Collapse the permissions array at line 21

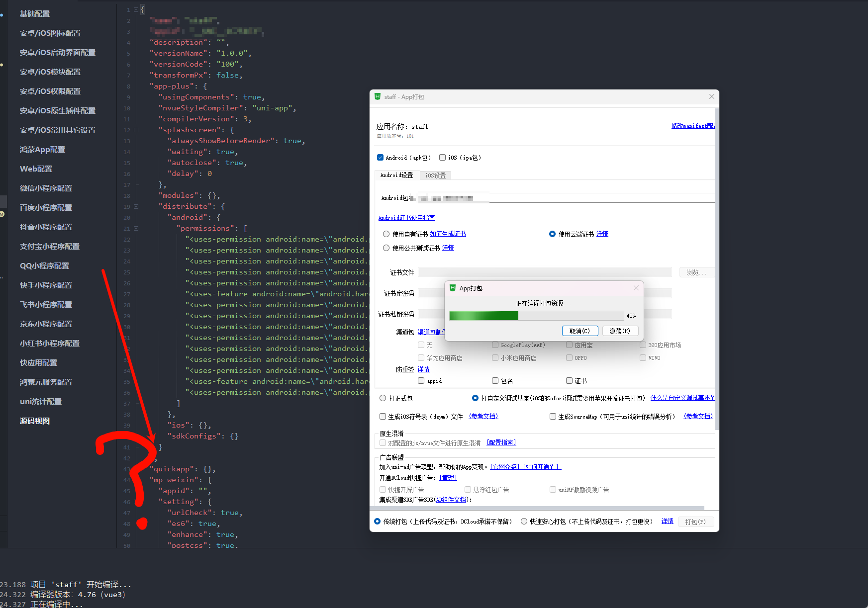tap(136, 229)
